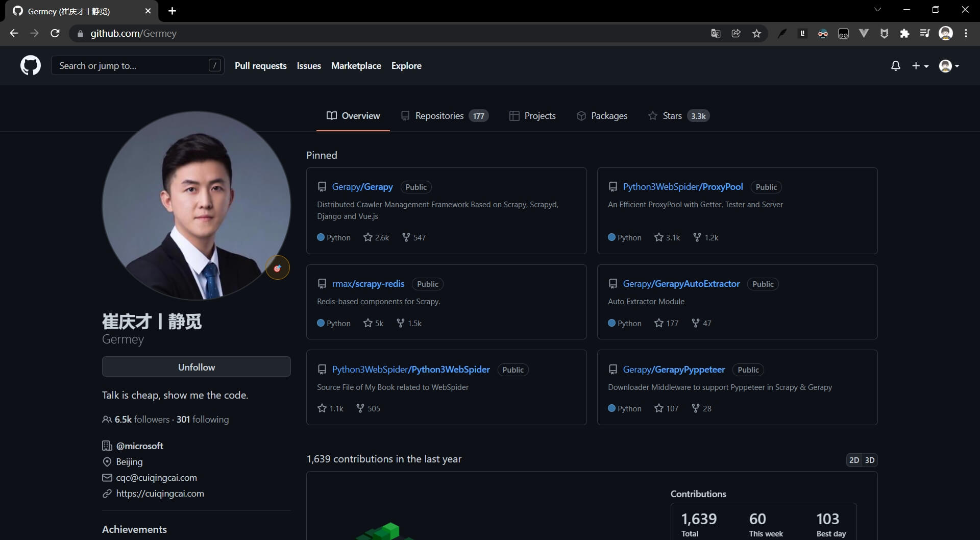View the 505 forks of Python3WebSpider
Image resolution: width=980 pixels, height=540 pixels.
click(368, 408)
